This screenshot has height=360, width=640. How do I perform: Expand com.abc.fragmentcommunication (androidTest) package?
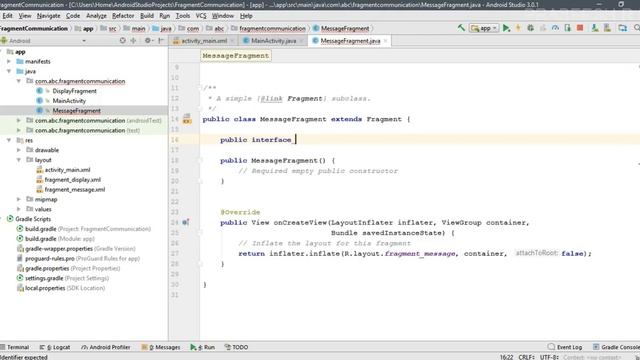(x=19, y=120)
